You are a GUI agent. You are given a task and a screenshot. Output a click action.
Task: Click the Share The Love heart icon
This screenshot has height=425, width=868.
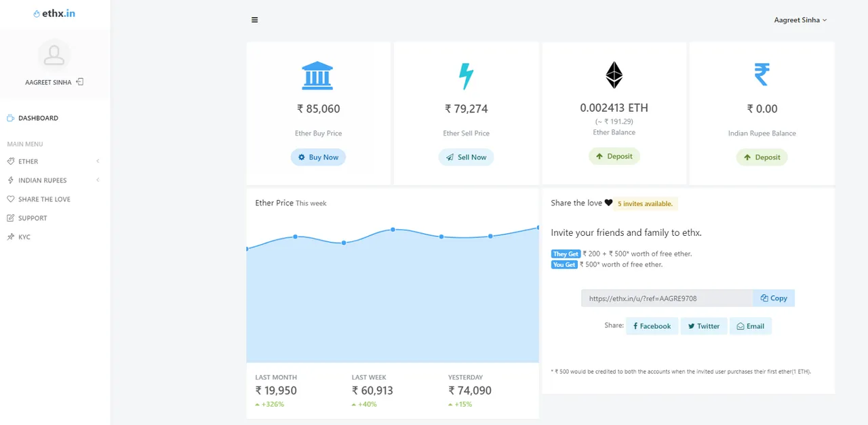[11, 199]
